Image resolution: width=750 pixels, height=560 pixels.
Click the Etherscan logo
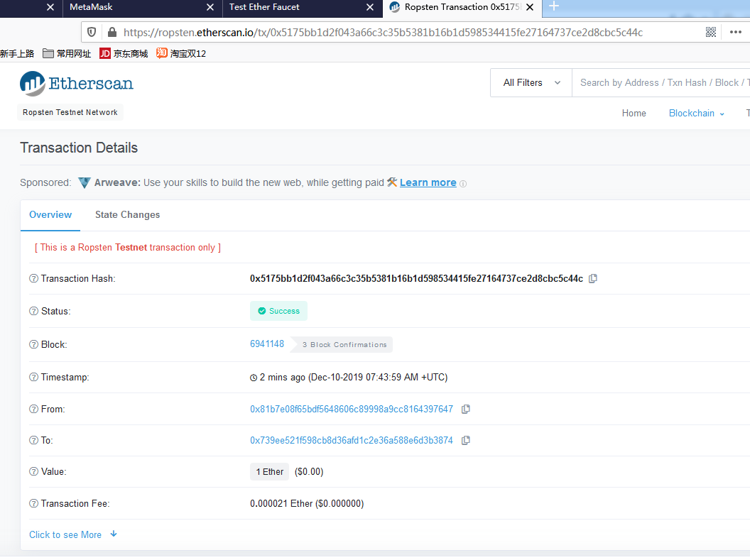point(77,84)
